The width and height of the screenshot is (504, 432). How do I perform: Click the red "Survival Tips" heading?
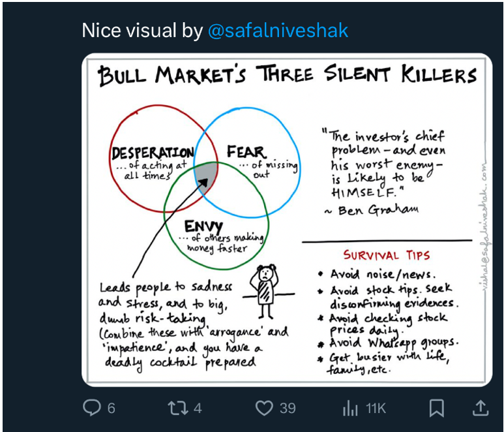(387, 254)
